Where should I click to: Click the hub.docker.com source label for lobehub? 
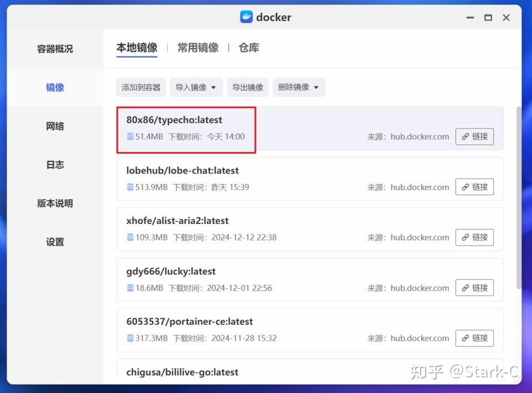420,187
